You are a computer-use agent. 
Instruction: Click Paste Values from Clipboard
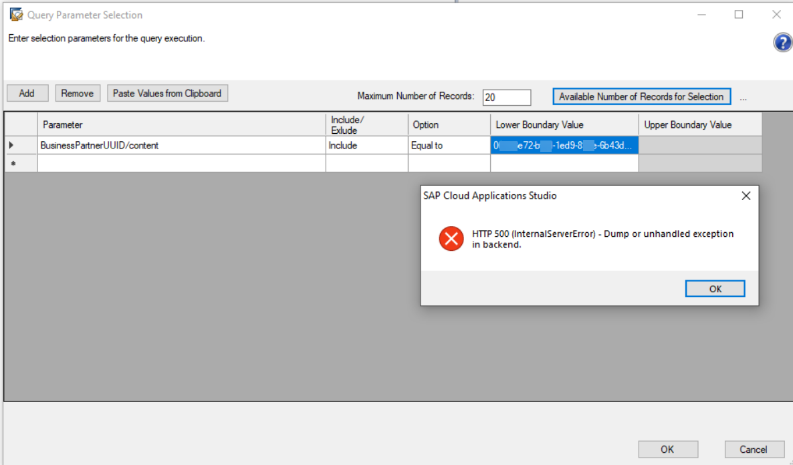(x=167, y=93)
